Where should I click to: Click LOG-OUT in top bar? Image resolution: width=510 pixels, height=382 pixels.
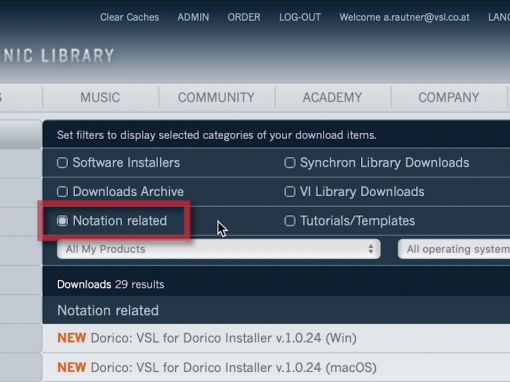point(300,17)
